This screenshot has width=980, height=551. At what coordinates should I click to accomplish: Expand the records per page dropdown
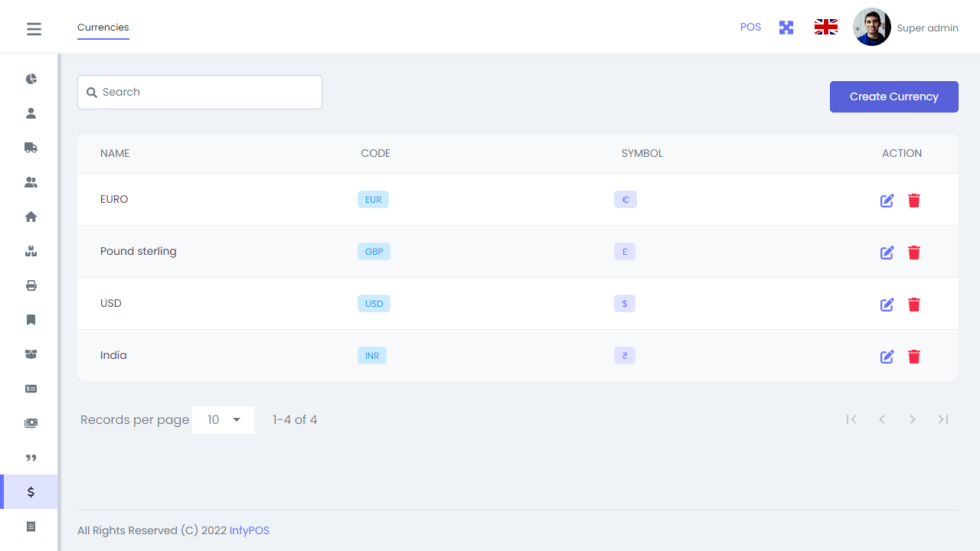(x=223, y=419)
